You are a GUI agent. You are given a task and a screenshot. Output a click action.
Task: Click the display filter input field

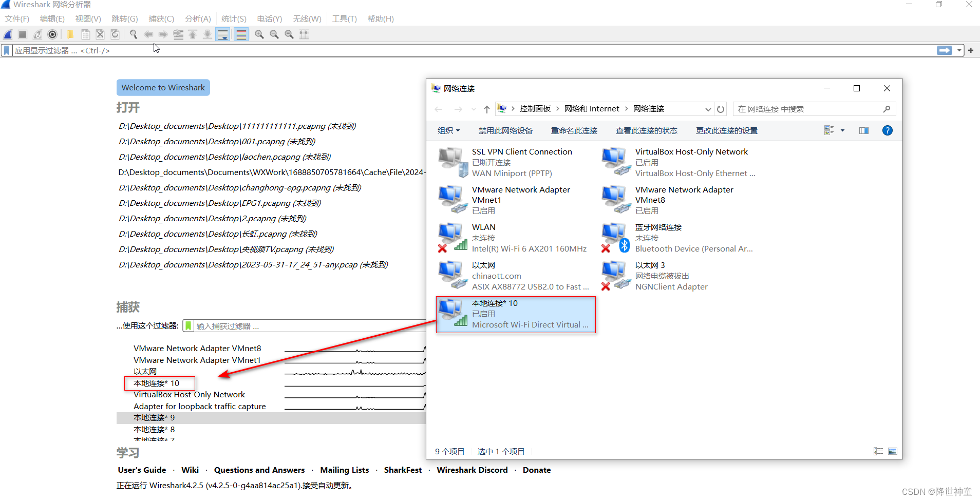(473, 50)
